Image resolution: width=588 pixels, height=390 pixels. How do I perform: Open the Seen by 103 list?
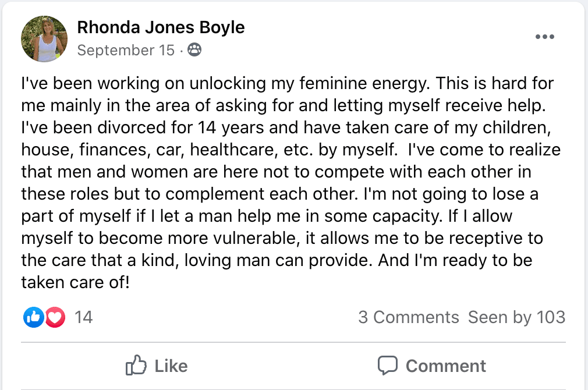pos(516,317)
